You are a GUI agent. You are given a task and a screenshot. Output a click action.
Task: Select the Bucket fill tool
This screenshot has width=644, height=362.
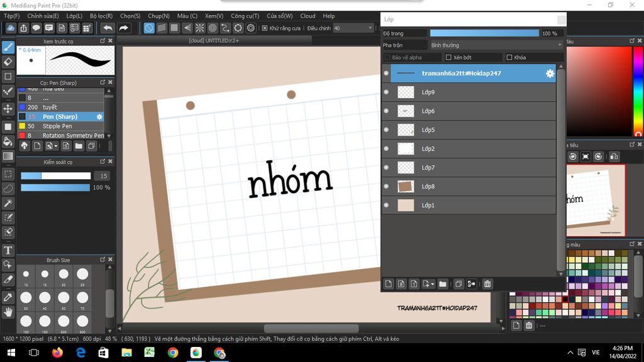pos(8,141)
